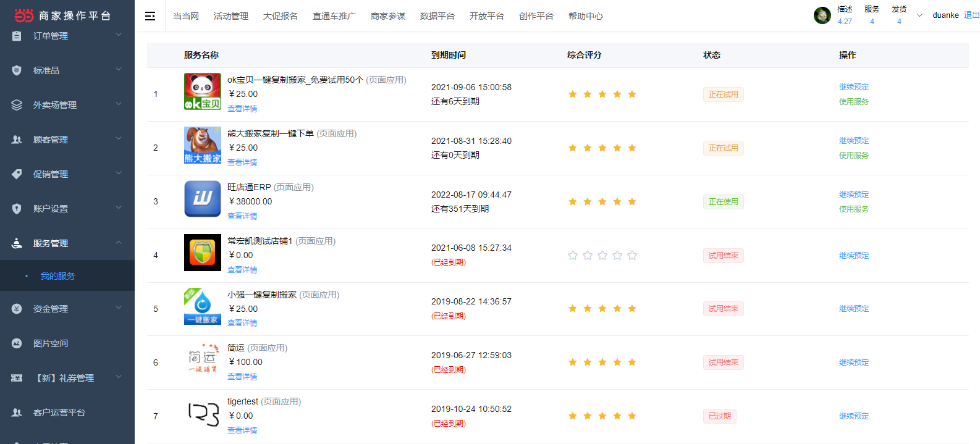Click 查看详情 for tigertest service
Screen dimensions: 980x444
click(x=242, y=430)
